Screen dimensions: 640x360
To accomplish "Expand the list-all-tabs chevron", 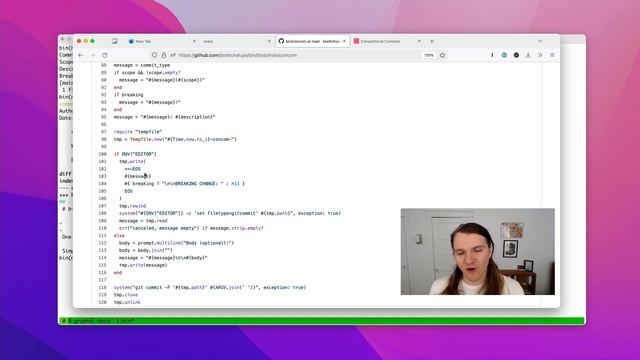I will (x=540, y=41).
